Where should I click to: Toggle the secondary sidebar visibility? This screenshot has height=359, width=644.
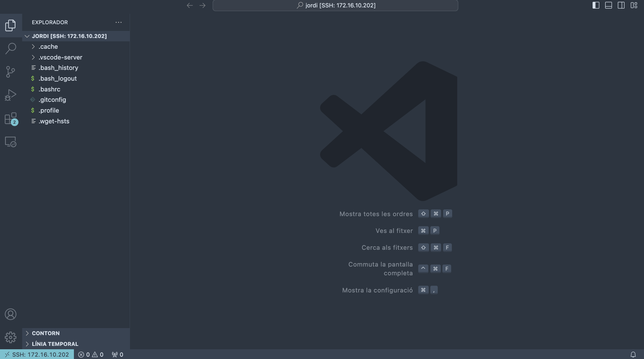point(621,5)
